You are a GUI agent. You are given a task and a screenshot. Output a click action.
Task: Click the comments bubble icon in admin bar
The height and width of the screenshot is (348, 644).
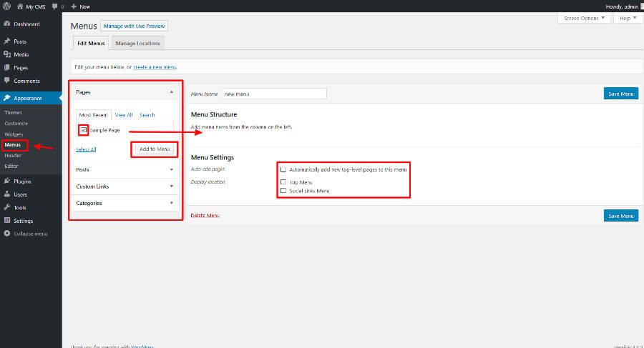54,6
